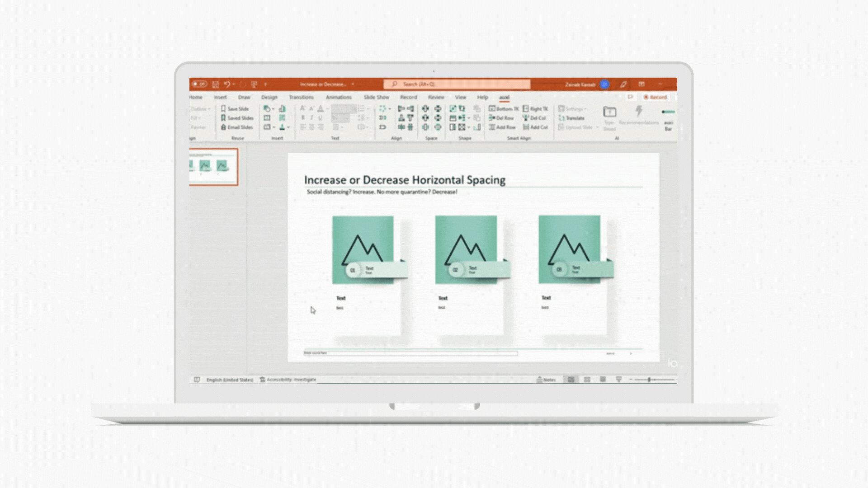
Task: Toggle the AutoSave switch
Action: point(199,84)
